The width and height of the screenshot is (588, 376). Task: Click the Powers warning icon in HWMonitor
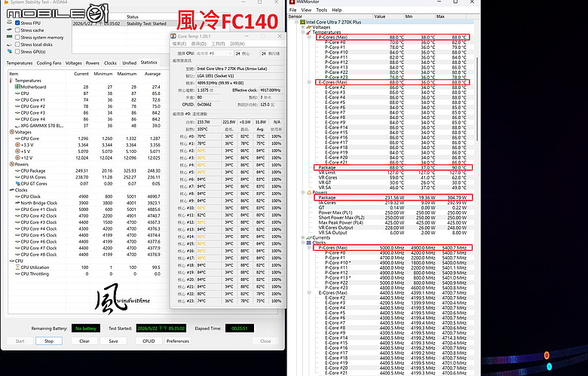coord(309,192)
